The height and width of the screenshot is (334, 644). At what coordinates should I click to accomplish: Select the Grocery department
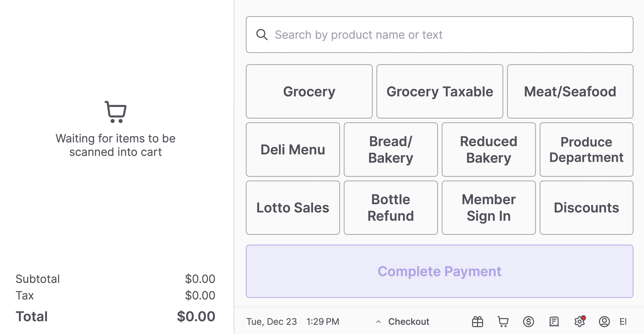(309, 91)
